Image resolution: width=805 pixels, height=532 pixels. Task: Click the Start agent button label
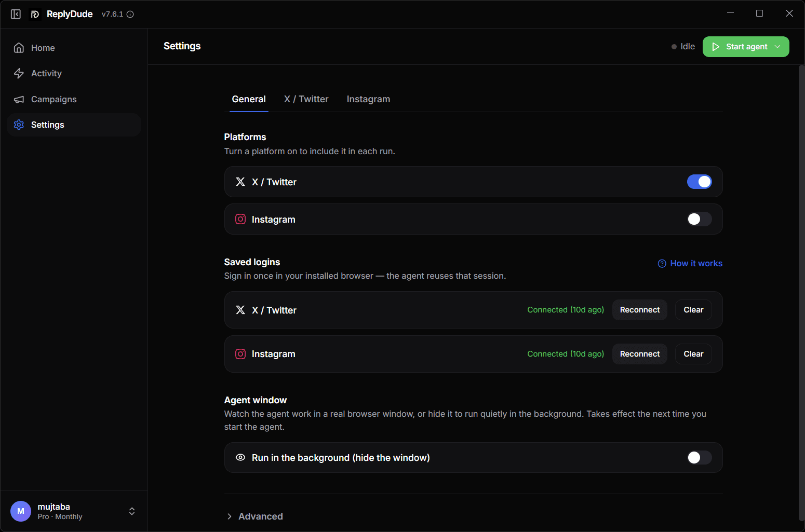(746, 47)
